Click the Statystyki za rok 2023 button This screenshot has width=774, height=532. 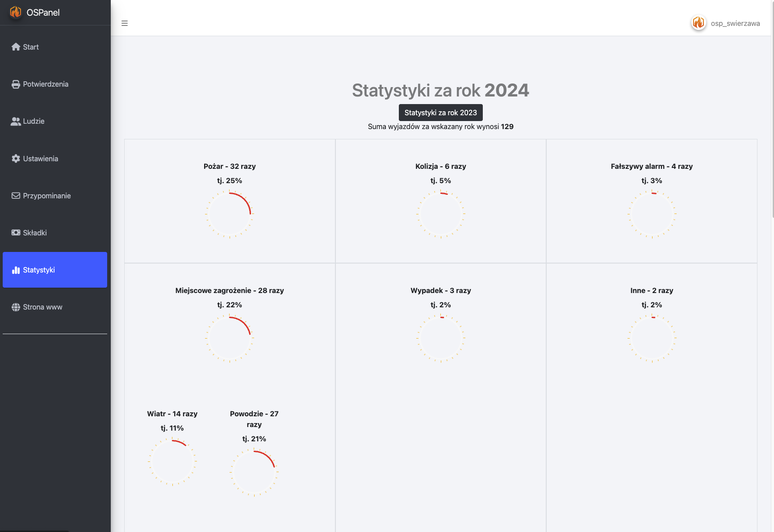(441, 113)
